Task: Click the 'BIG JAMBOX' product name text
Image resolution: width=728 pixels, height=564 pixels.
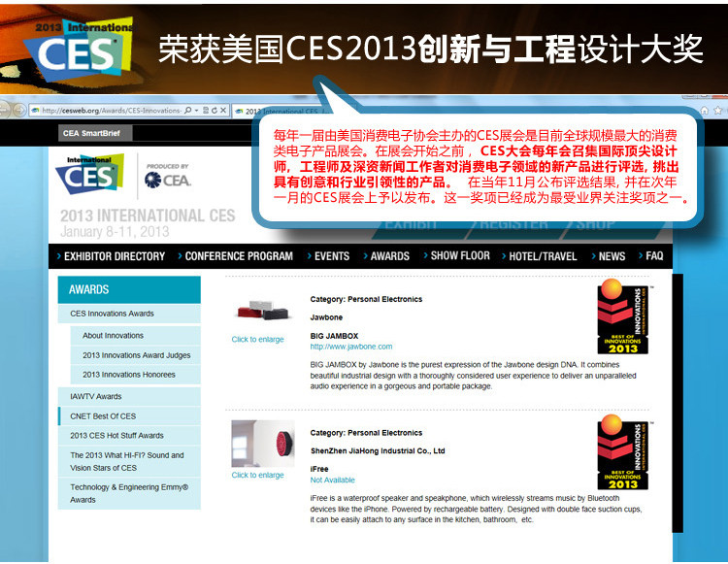Action: click(x=334, y=336)
